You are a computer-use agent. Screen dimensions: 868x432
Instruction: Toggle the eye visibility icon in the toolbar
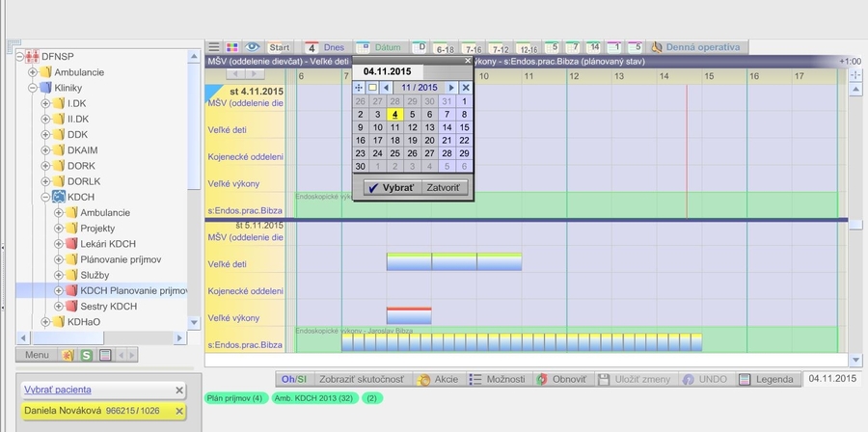(252, 46)
